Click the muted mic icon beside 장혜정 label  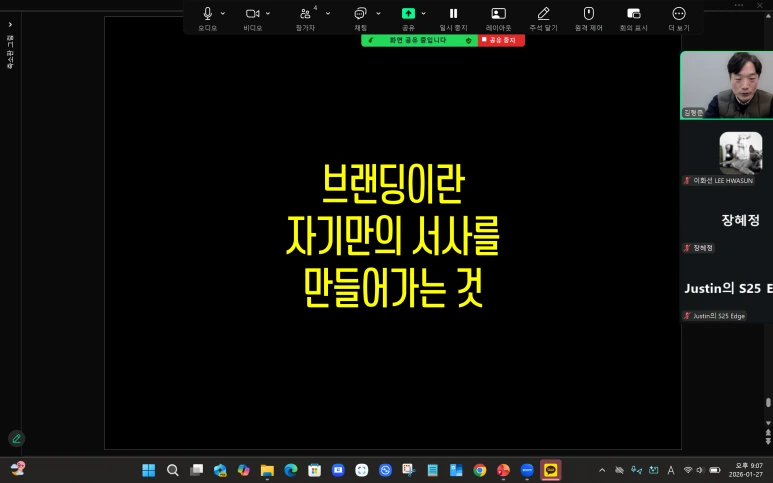tap(687, 248)
